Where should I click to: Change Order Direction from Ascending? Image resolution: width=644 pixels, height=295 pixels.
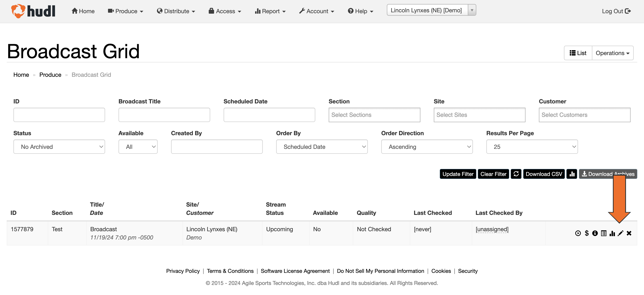click(426, 147)
